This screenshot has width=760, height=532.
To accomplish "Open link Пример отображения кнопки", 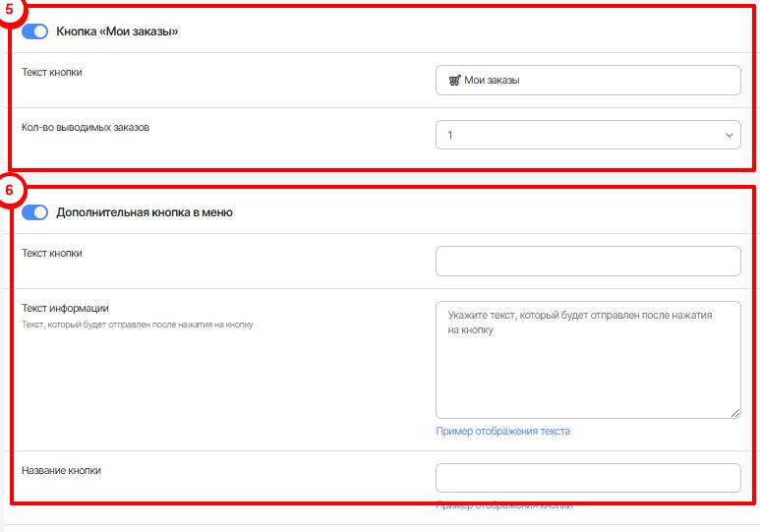I will [503, 505].
